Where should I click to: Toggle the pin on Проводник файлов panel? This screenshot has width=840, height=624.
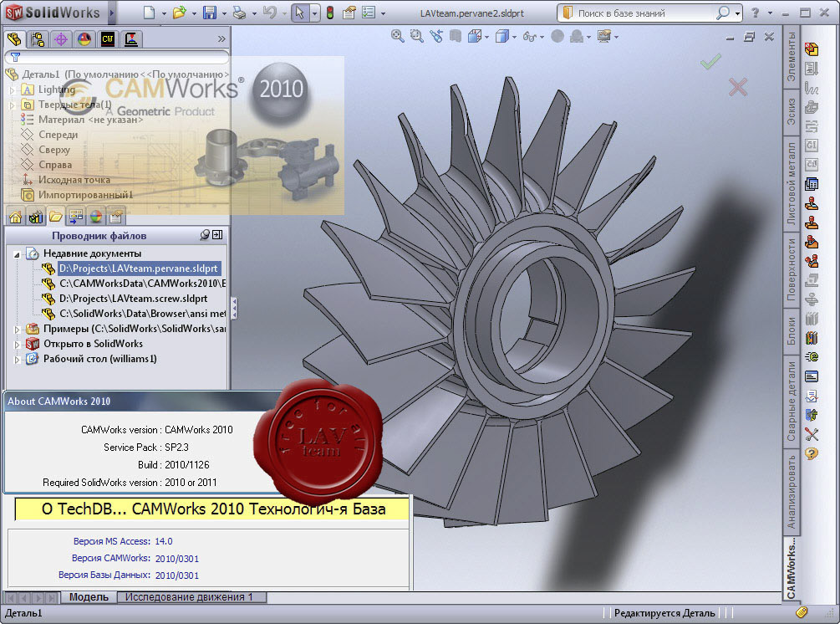(x=204, y=235)
